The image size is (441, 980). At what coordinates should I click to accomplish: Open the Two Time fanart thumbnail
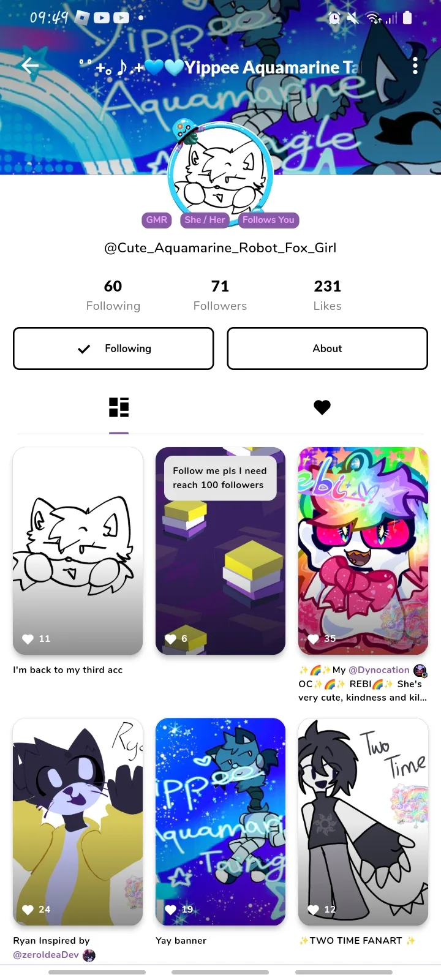[363, 821]
